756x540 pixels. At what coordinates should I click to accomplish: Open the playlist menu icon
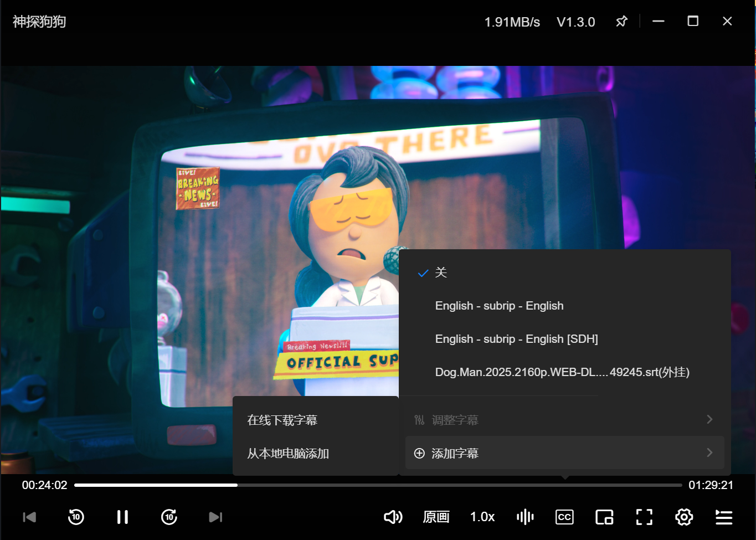(724, 517)
